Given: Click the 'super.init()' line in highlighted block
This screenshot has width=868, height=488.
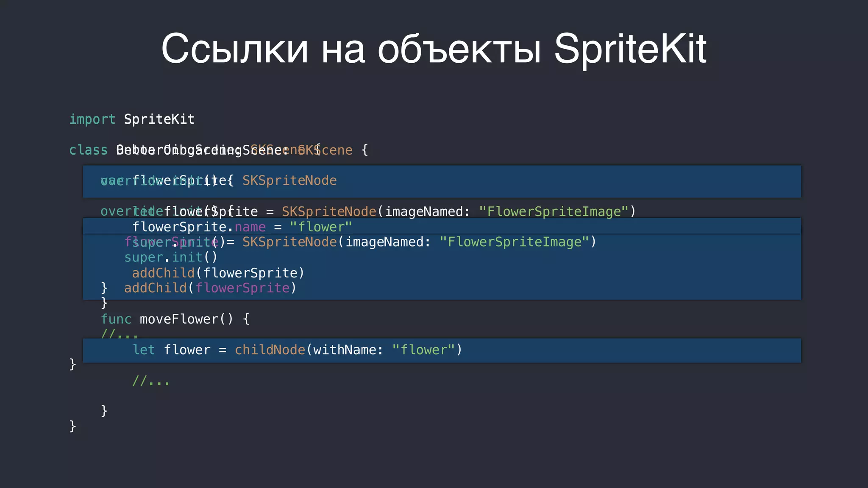Looking at the screenshot, I should pyautogui.click(x=171, y=258).
